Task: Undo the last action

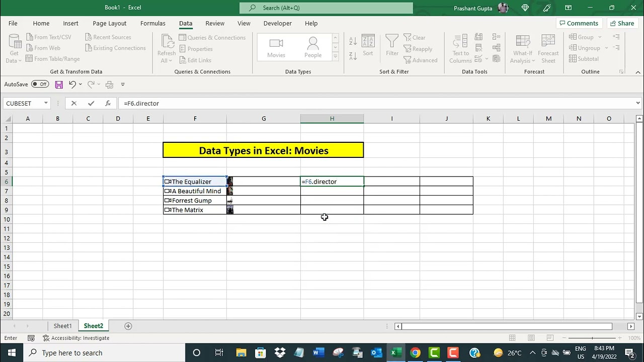Action: [x=72, y=84]
